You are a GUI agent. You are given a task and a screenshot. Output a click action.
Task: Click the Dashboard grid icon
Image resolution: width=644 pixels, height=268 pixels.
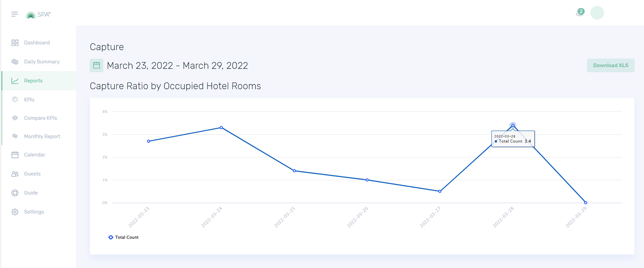click(15, 43)
